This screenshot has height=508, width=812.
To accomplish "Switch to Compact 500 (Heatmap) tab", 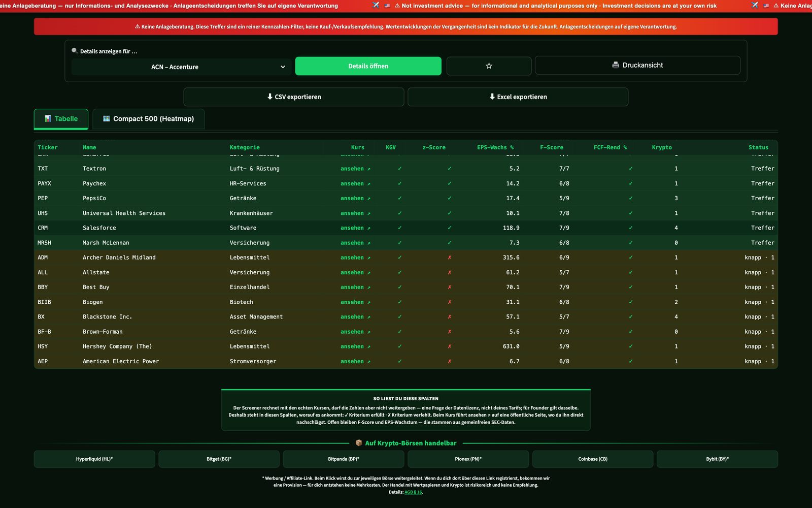I will pos(148,119).
